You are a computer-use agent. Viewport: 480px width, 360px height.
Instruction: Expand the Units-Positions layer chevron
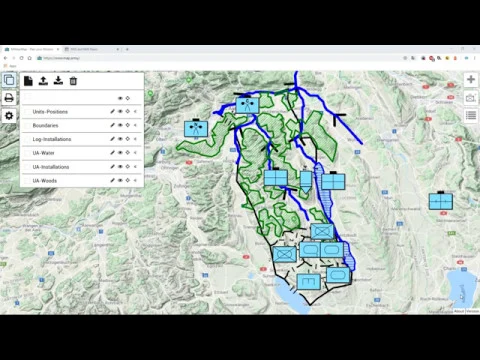[x=135, y=111]
